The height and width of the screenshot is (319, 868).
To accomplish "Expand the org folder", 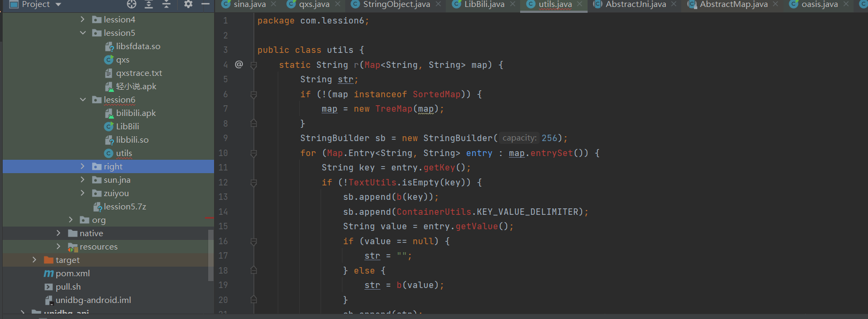I will (x=71, y=220).
